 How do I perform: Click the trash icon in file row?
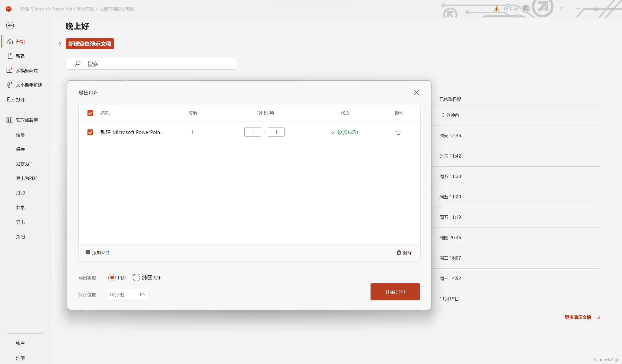398,132
